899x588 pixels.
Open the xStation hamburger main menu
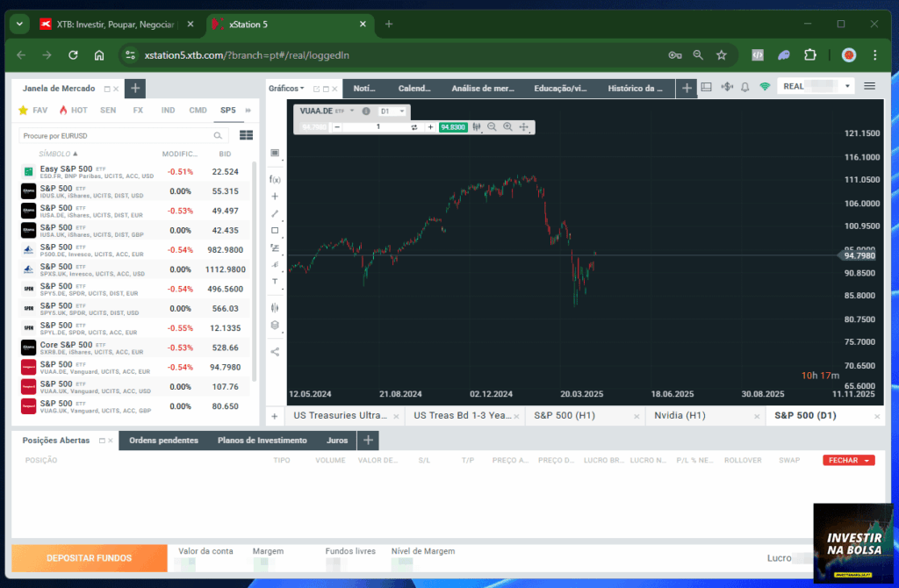pos(869,86)
